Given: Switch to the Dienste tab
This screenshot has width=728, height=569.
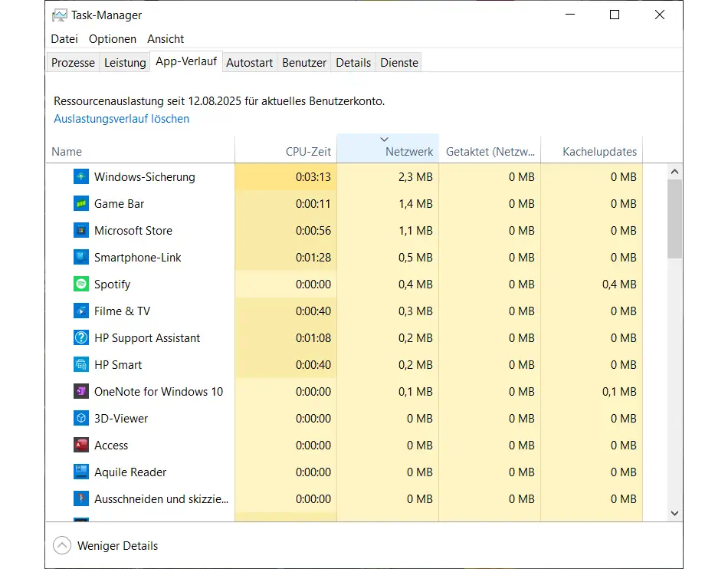Looking at the screenshot, I should point(399,63).
